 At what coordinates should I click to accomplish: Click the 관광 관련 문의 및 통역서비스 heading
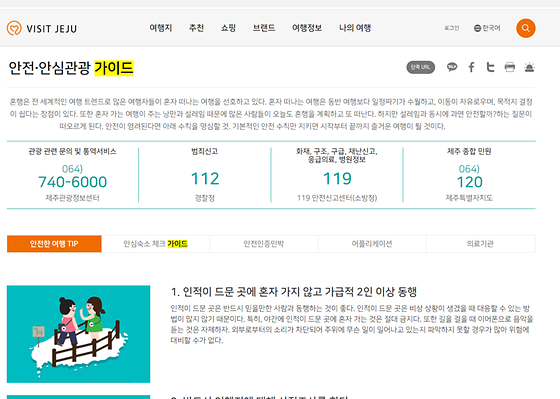click(x=72, y=151)
